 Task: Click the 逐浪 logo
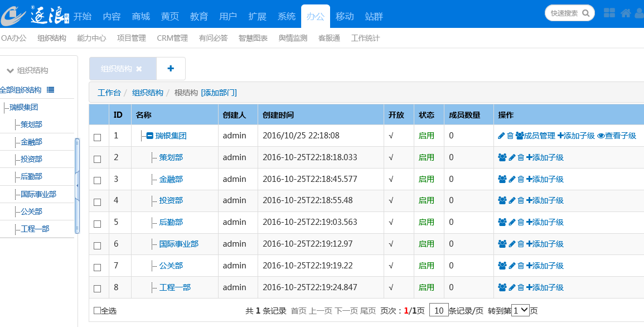click(x=35, y=16)
